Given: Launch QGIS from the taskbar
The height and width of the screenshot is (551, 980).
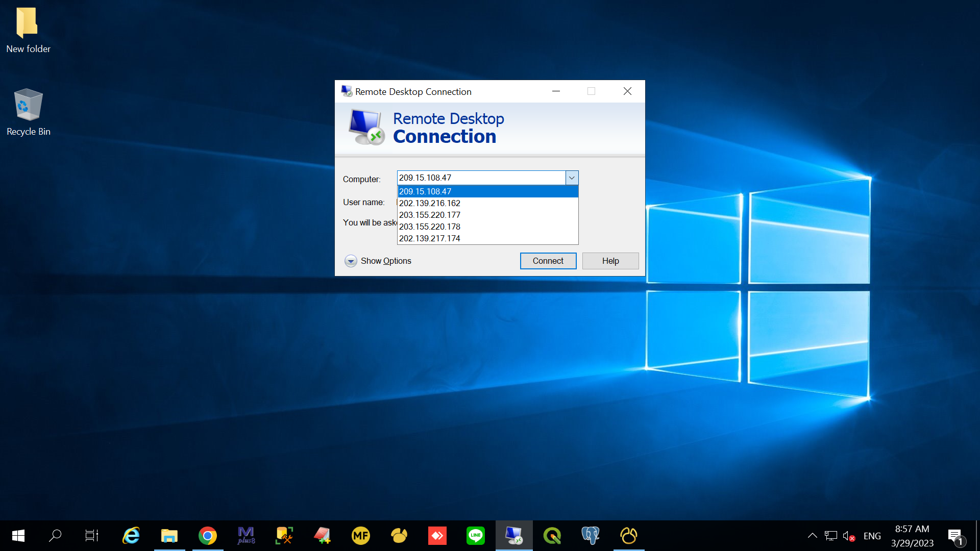Looking at the screenshot, I should coord(552,536).
